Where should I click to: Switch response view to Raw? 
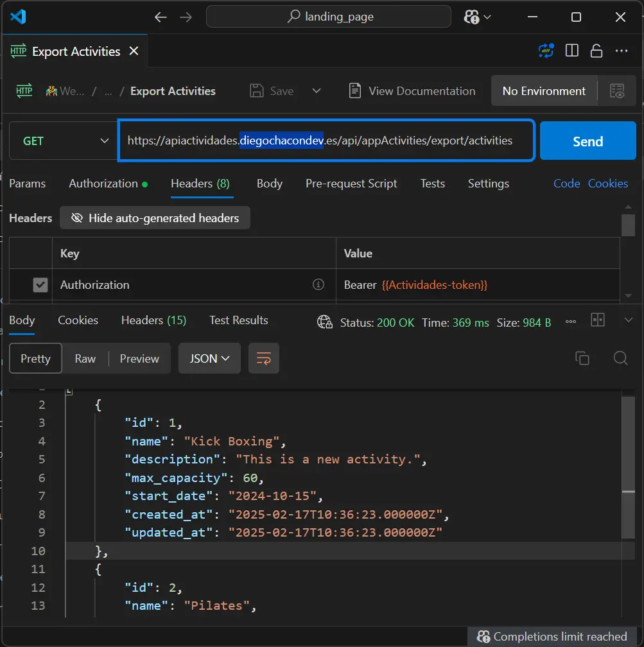coord(85,359)
